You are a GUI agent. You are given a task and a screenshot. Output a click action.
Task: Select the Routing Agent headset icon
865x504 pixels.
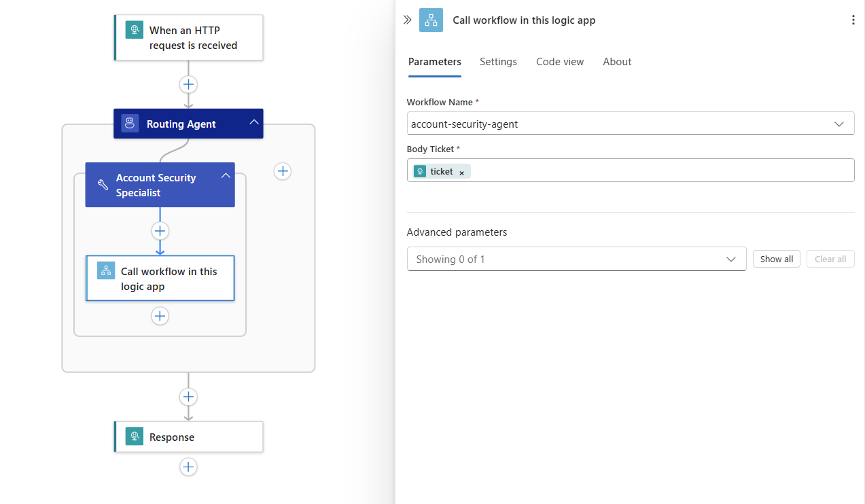pyautogui.click(x=129, y=123)
